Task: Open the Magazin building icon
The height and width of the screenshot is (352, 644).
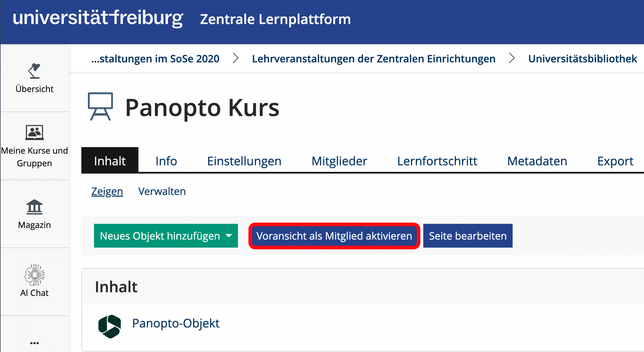Action: (x=34, y=207)
